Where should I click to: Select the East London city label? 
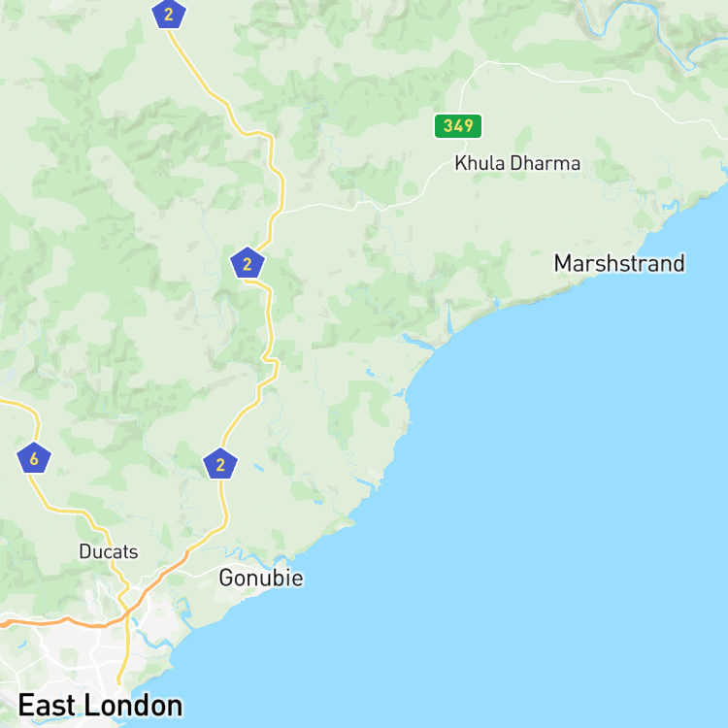tap(100, 706)
